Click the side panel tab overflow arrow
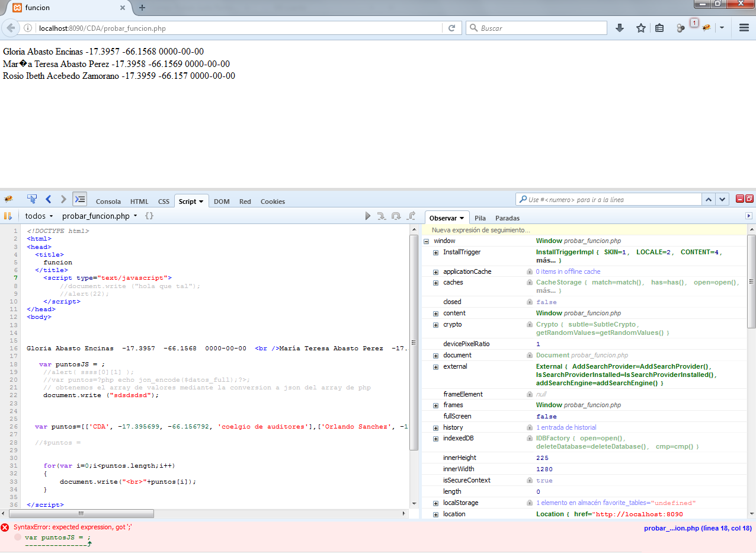The image size is (756, 553). (749, 216)
